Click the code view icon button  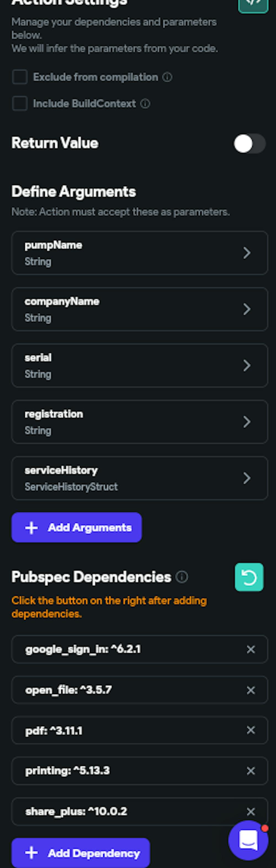(x=253, y=4)
